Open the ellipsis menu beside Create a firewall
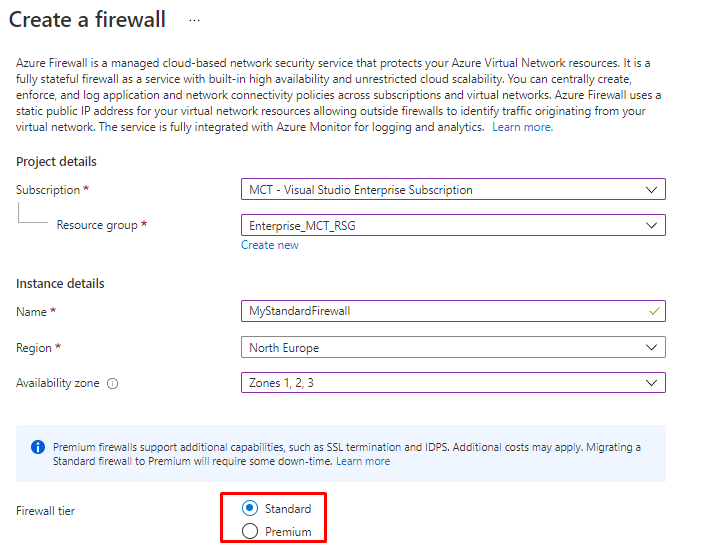The image size is (701, 547). (194, 20)
